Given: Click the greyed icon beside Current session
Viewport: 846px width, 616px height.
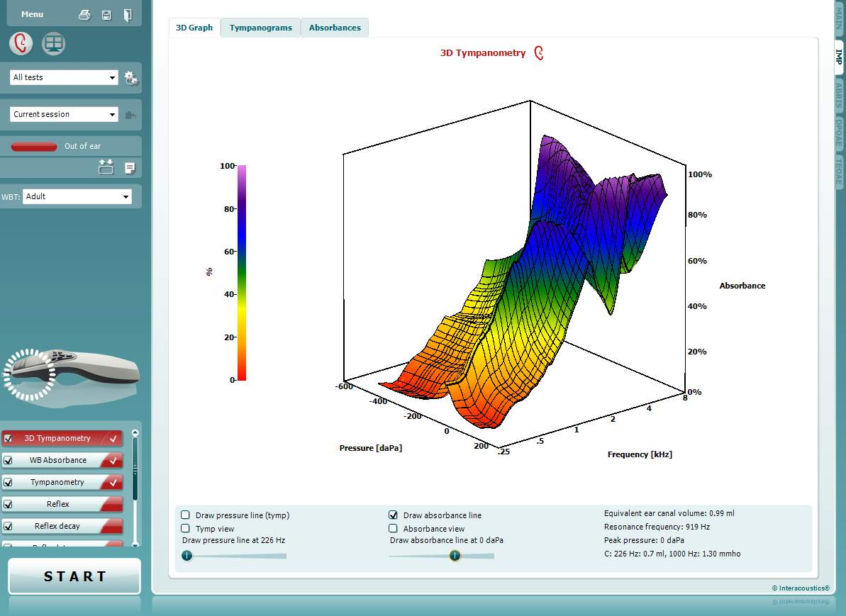Looking at the screenshot, I should click(x=130, y=115).
